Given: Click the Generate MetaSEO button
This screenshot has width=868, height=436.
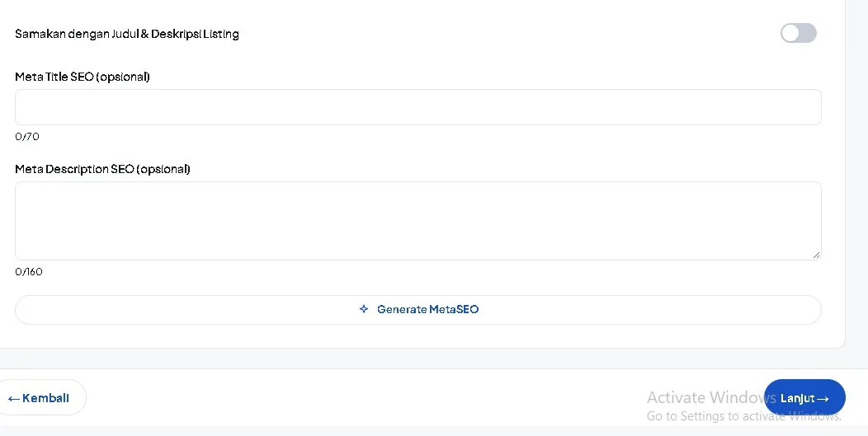Looking at the screenshot, I should coord(418,310).
